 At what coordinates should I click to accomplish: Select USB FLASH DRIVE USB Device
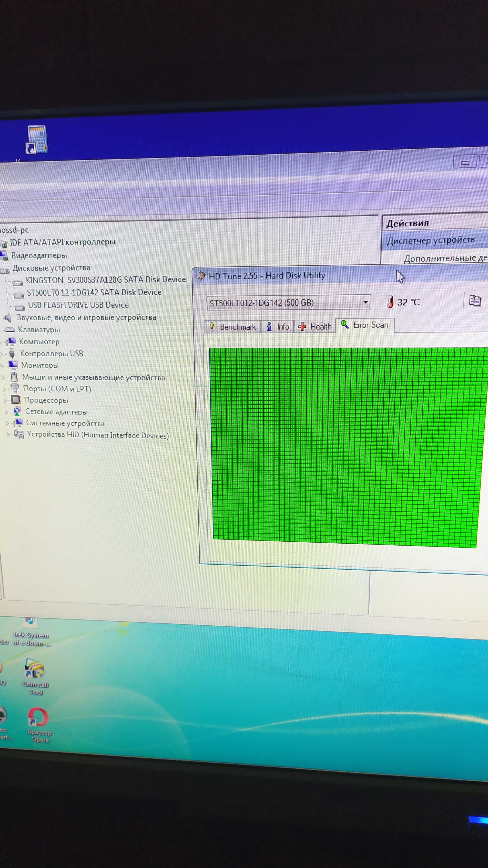pos(78,305)
